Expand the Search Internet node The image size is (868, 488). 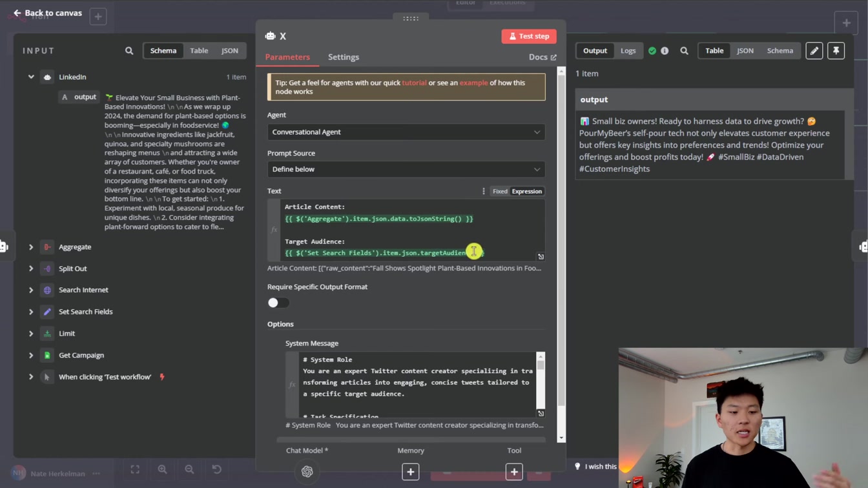click(x=31, y=290)
